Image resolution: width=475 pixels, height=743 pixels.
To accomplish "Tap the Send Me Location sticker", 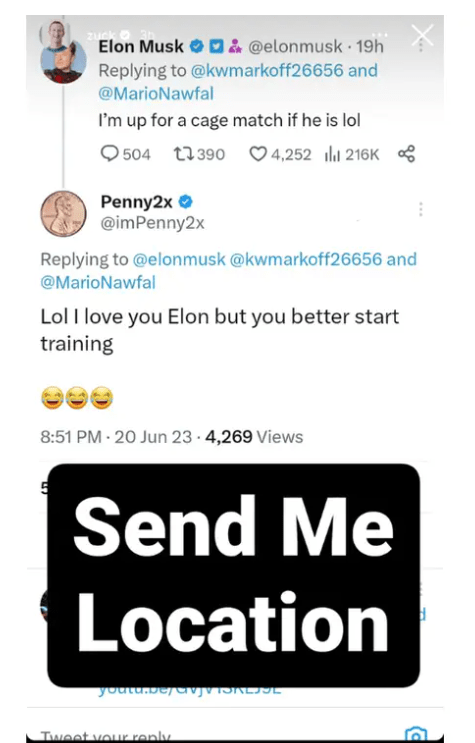I will [x=233, y=575].
